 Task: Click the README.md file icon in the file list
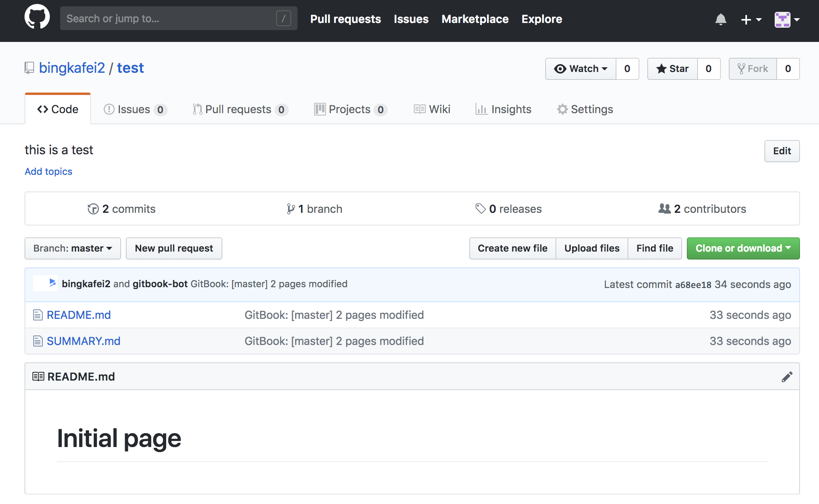pyautogui.click(x=38, y=315)
